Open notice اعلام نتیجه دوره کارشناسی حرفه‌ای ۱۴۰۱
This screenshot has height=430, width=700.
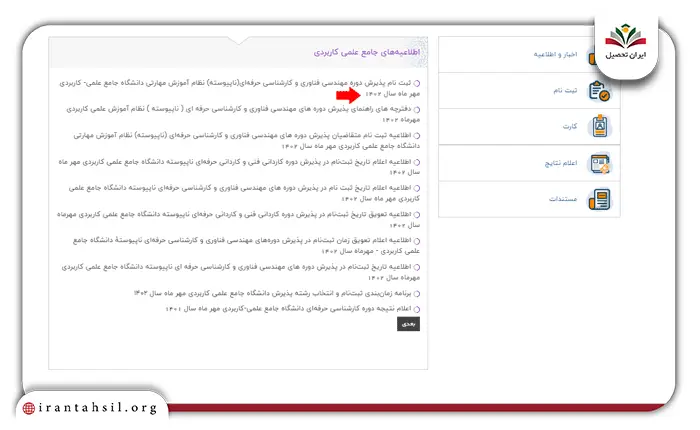pyautogui.click(x=293, y=309)
